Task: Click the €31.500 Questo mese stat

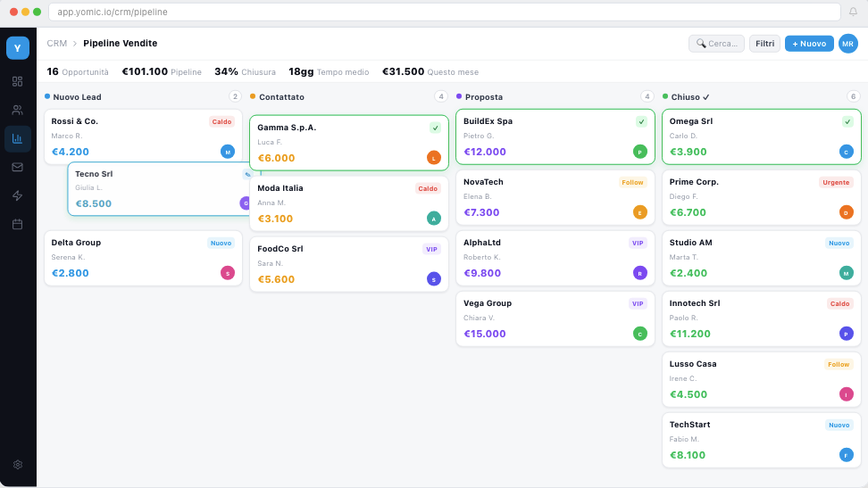Action: [x=430, y=72]
